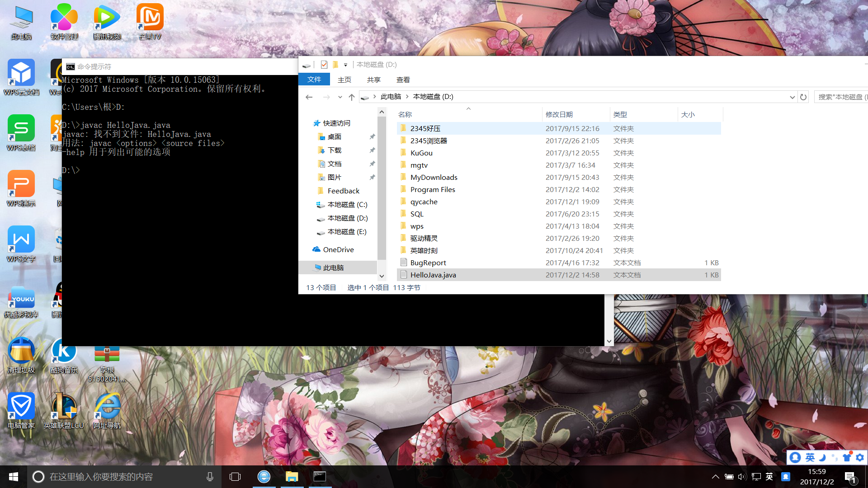The height and width of the screenshot is (488, 868).
Task: Click the Windows Start button
Action: pyautogui.click(x=14, y=477)
